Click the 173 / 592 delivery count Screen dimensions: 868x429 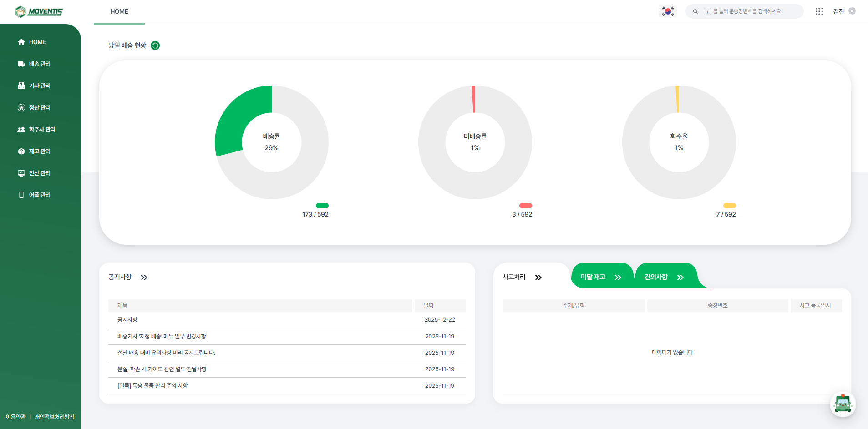pos(315,214)
